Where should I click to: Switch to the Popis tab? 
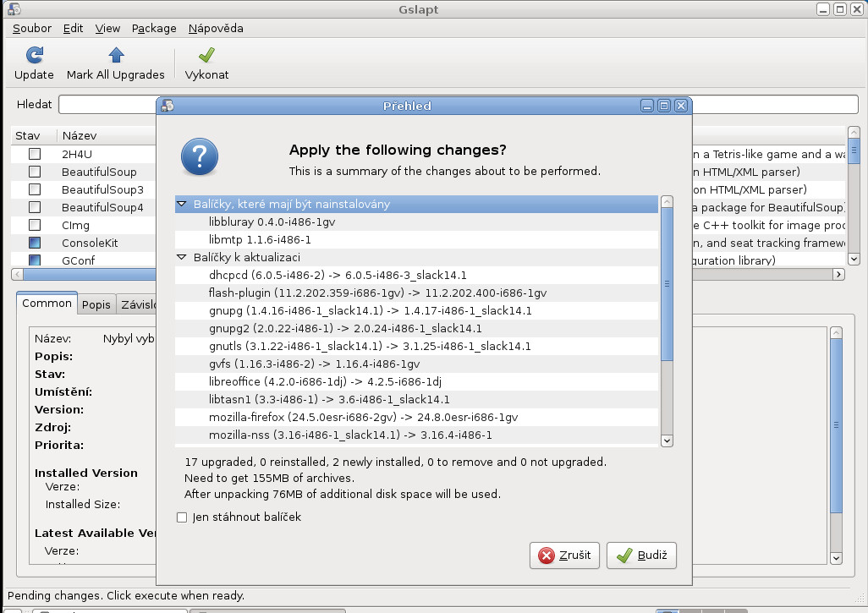point(96,304)
